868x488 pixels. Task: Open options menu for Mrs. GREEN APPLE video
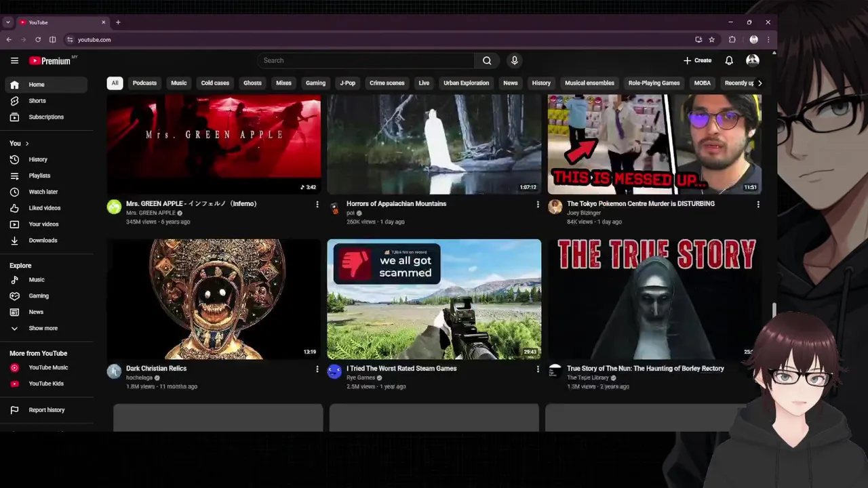pyautogui.click(x=317, y=204)
